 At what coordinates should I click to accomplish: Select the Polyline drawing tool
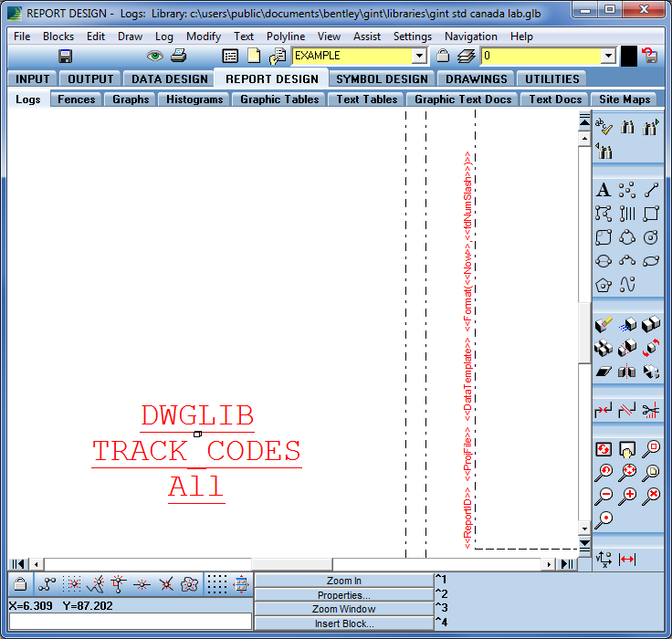pos(604,213)
